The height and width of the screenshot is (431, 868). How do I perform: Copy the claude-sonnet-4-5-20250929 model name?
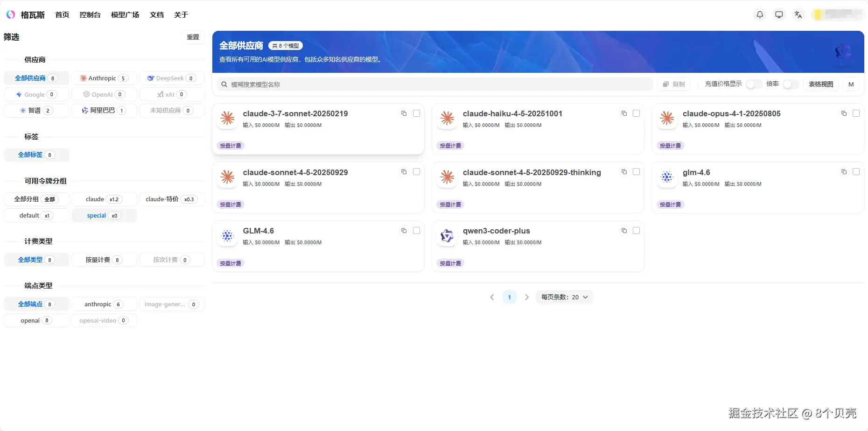404,172
